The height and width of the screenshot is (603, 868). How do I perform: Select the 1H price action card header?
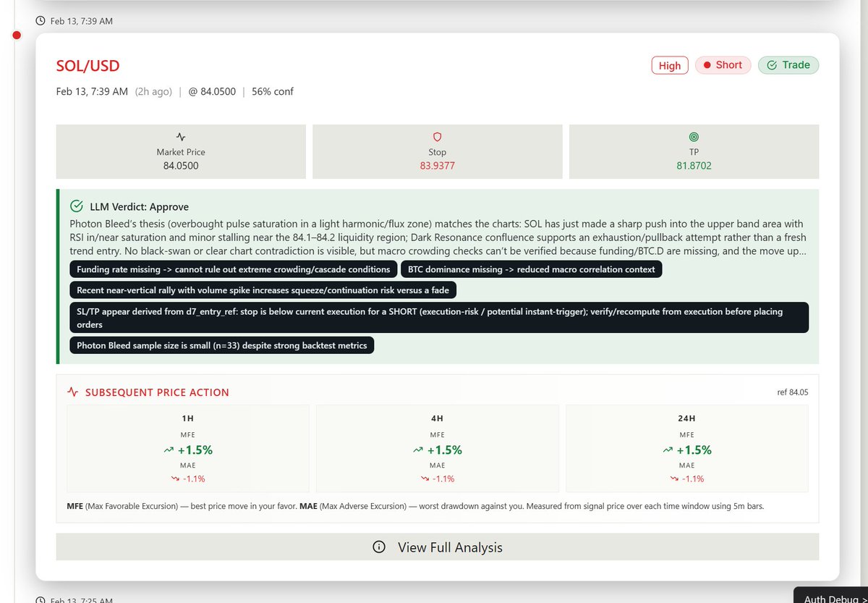188,418
